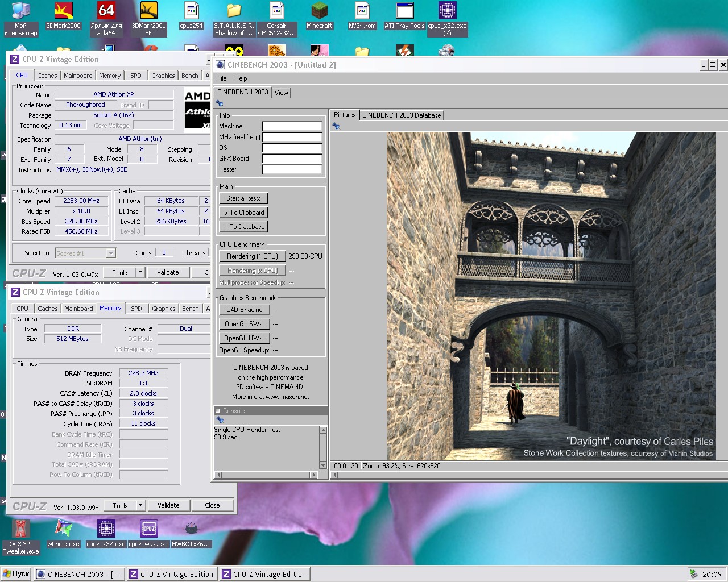Click the pin icon under Pictures tab

tap(336, 126)
